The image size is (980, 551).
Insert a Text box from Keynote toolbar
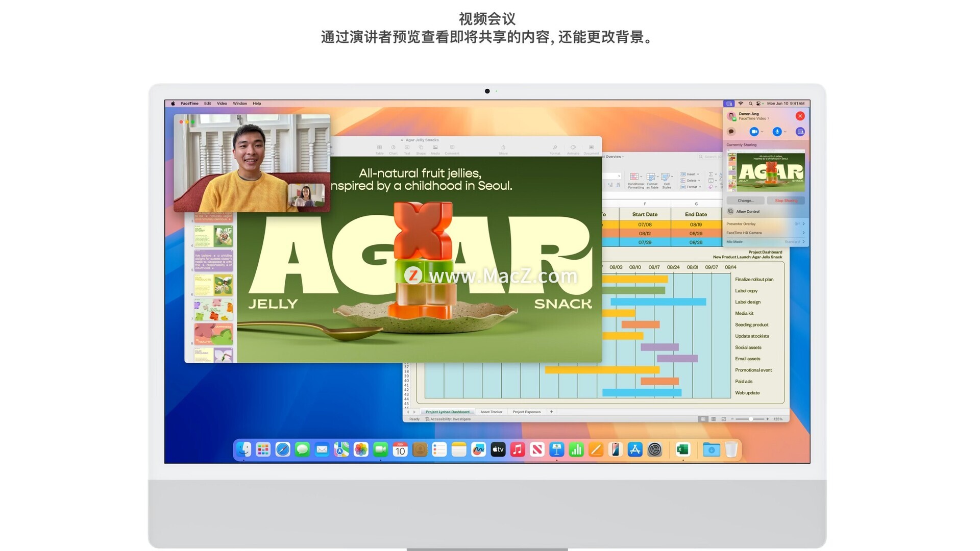pos(407,149)
